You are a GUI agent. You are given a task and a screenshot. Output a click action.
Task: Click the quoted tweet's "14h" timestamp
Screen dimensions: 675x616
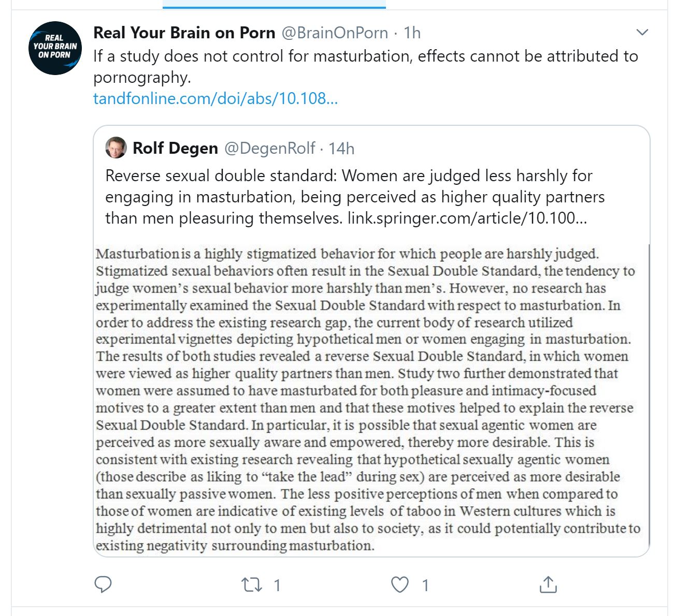click(341, 149)
